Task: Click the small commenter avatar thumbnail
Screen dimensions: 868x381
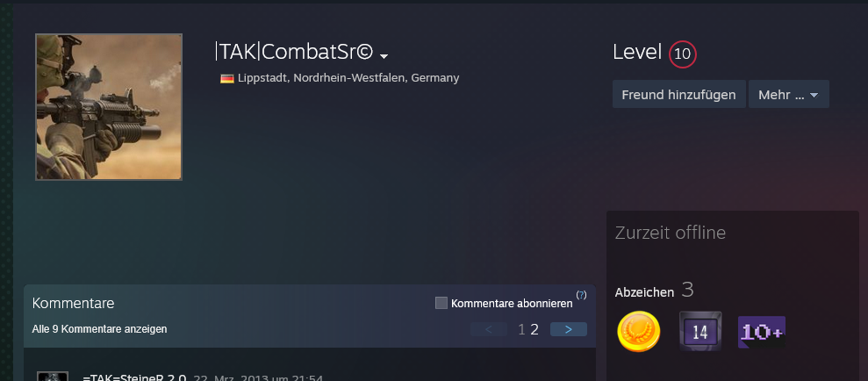Action: coord(53,377)
